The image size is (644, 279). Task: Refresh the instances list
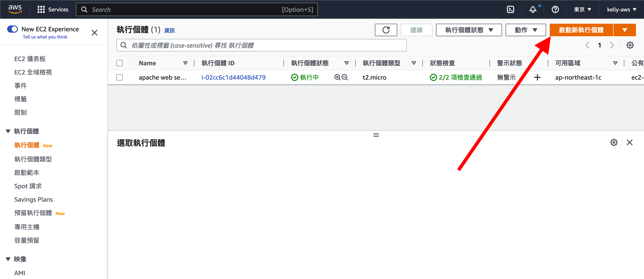(x=386, y=30)
